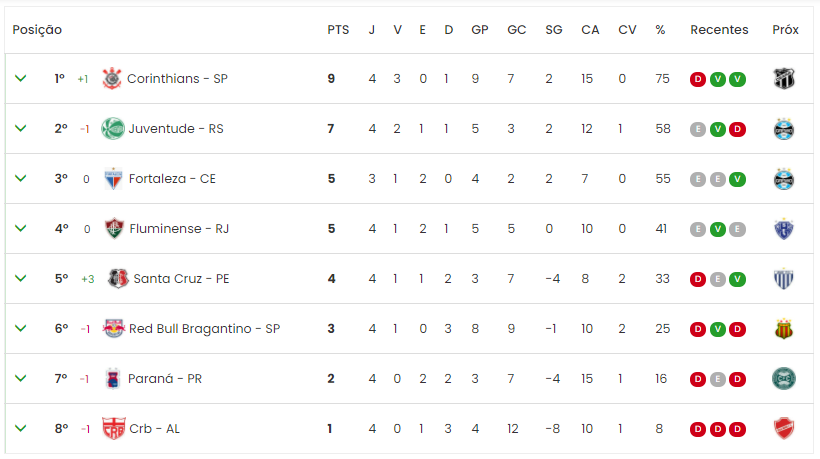The image size is (820, 459).
Task: Expand the Corinthians row chevron
Action: pos(20,78)
